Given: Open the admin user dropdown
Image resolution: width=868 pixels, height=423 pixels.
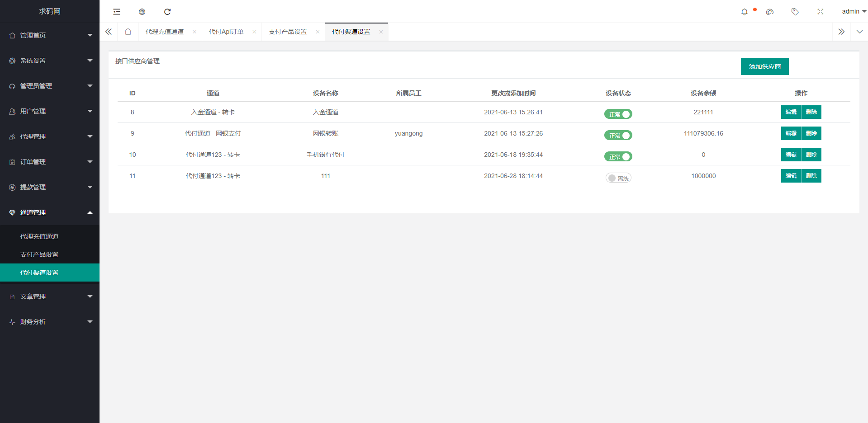Looking at the screenshot, I should (x=854, y=12).
